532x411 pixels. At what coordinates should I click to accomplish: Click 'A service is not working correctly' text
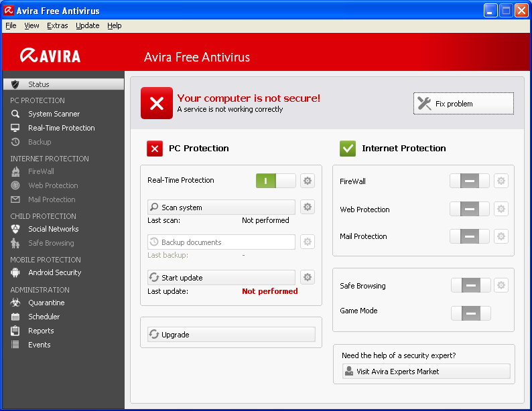(230, 109)
